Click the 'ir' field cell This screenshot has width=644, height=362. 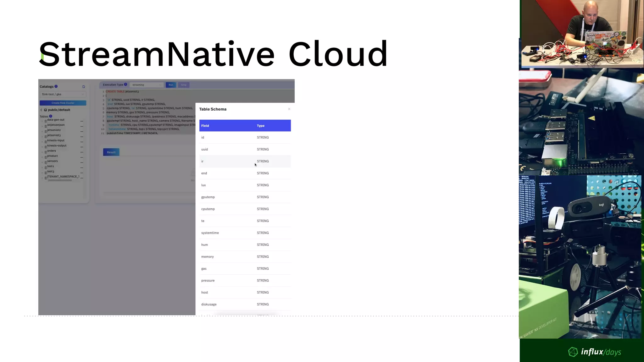tap(203, 161)
